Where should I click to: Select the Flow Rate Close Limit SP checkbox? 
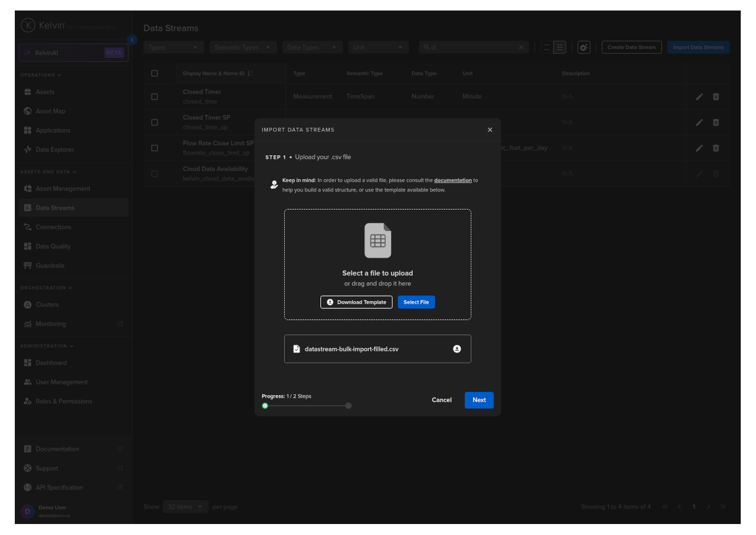[x=155, y=148]
